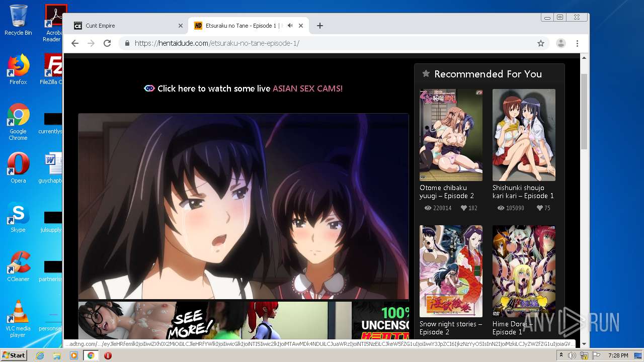This screenshot has height=362, width=644.
Task: Select the CCleaner desktop shortcut
Action: click(x=18, y=266)
